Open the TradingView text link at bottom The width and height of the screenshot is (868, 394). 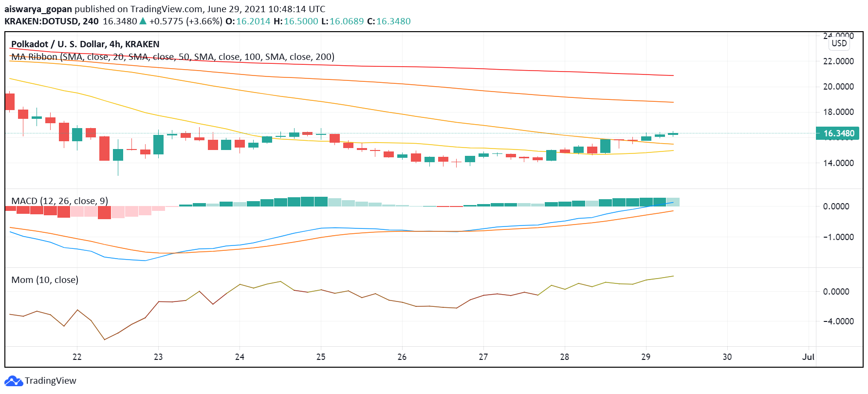pos(51,381)
